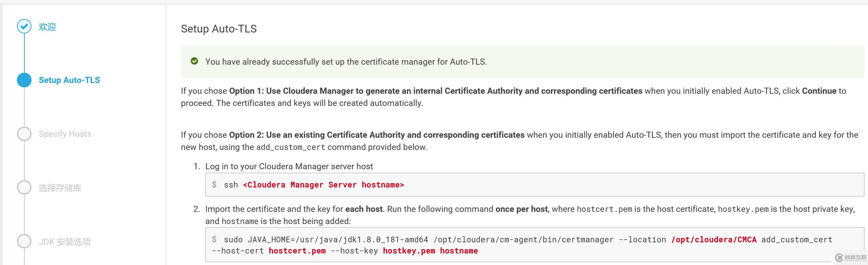Viewport: 868px width, 265px height.
Task: Click the red Cloudera Manager Server hostname placeholder
Action: point(324,184)
